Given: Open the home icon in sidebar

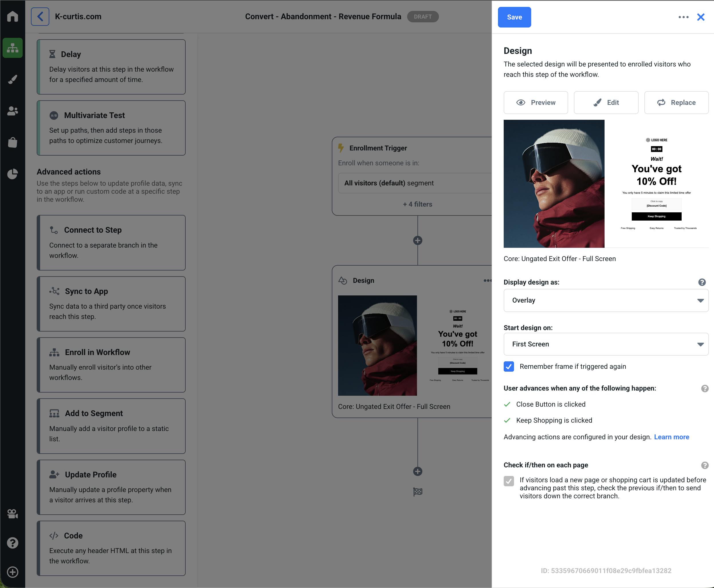Looking at the screenshot, I should (13, 16).
